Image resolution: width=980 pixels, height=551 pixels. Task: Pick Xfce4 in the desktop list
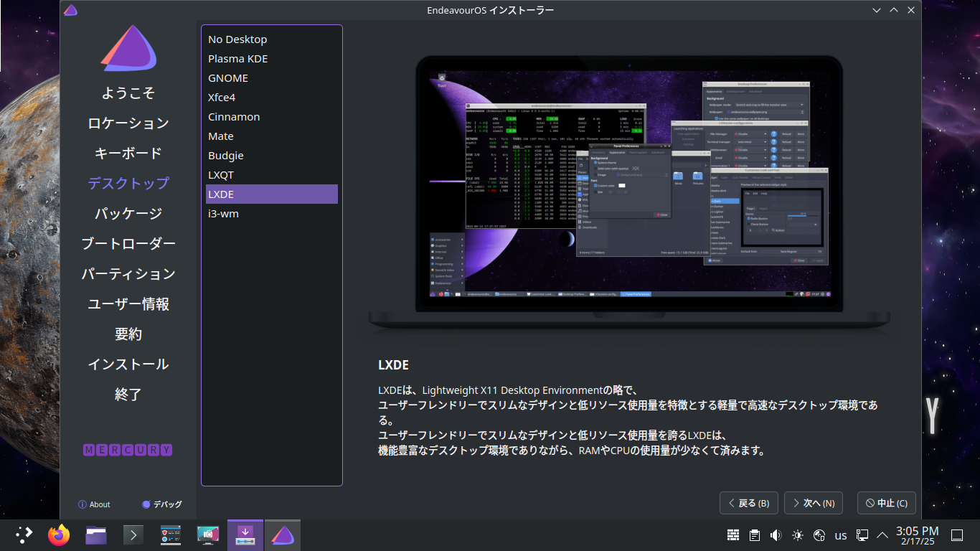[x=222, y=98]
